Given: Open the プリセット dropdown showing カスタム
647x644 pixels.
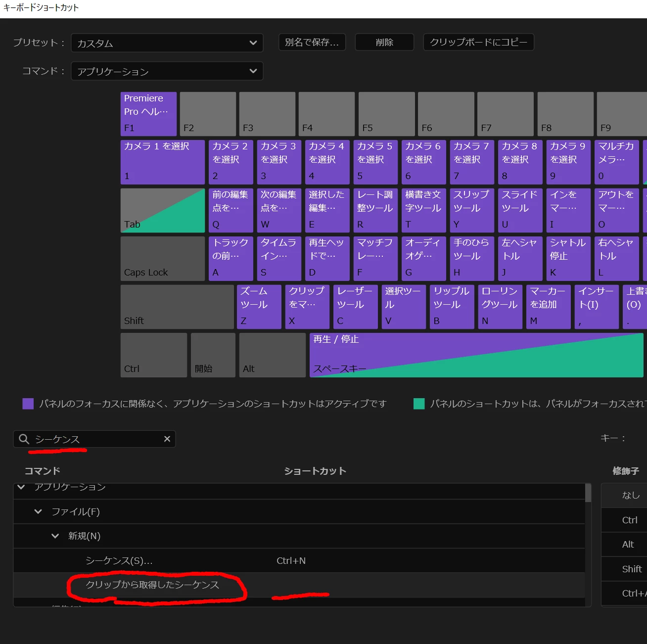Looking at the screenshot, I should [167, 43].
